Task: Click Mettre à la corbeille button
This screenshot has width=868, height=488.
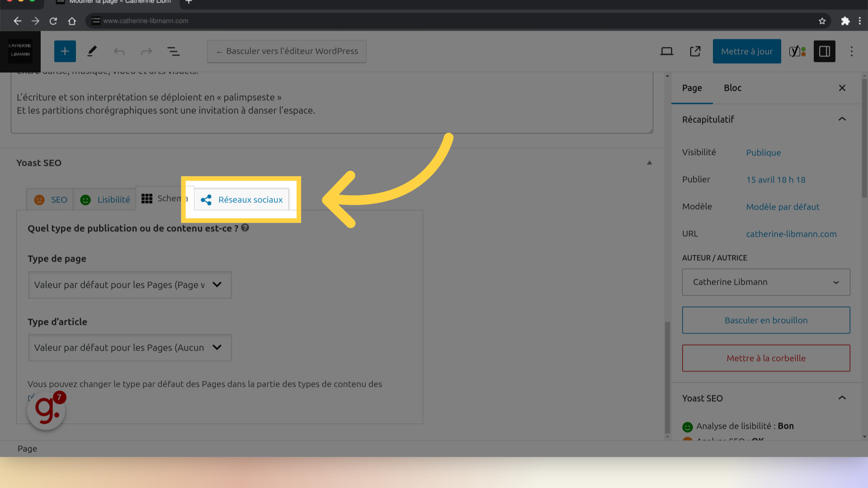Action: [x=766, y=358]
